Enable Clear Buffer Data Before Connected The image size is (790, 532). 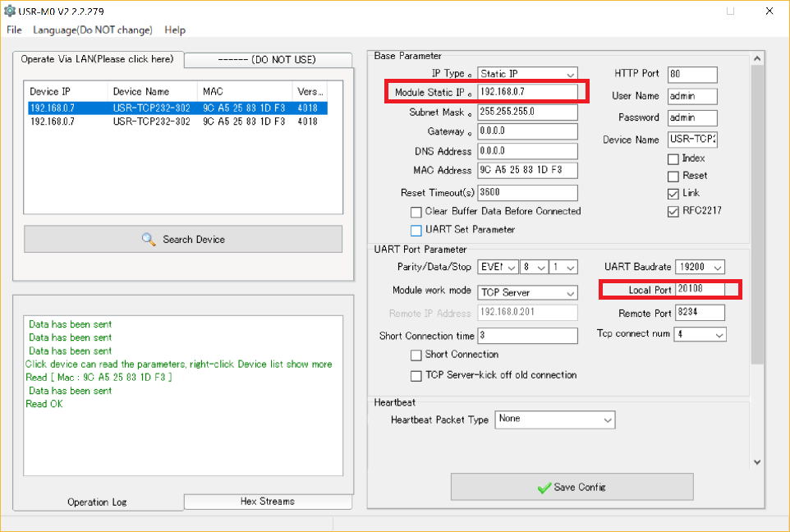pyautogui.click(x=416, y=212)
